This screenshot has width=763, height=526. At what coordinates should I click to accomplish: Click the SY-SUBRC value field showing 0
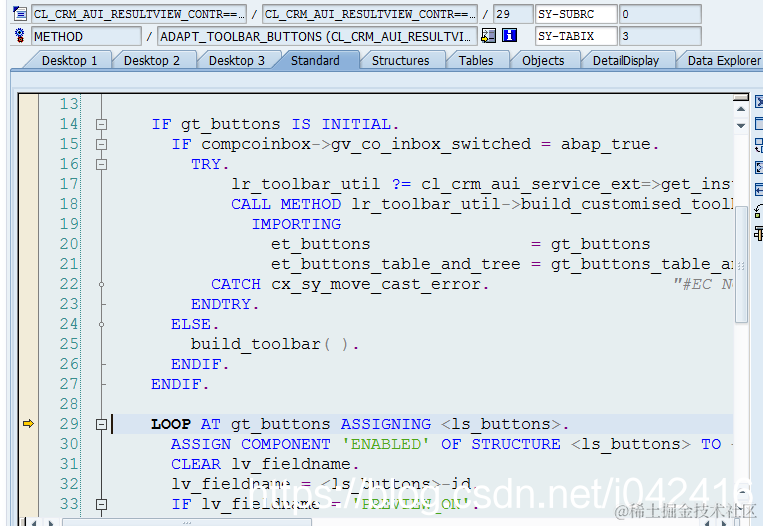pos(660,14)
